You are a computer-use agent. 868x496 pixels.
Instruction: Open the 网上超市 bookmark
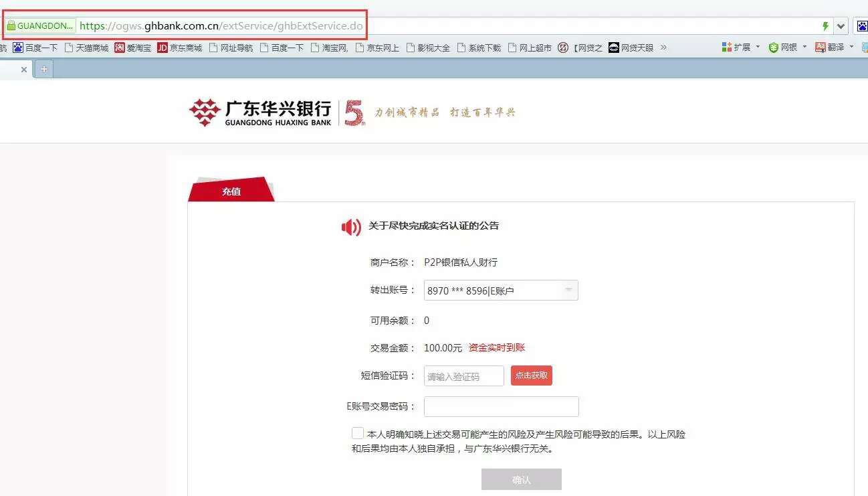click(530, 48)
